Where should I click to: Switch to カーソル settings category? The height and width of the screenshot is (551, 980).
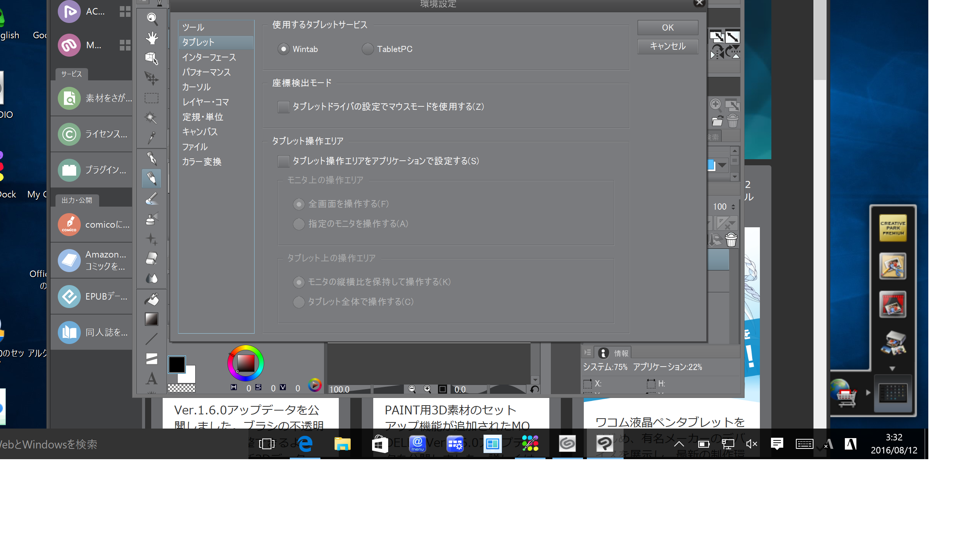(196, 87)
